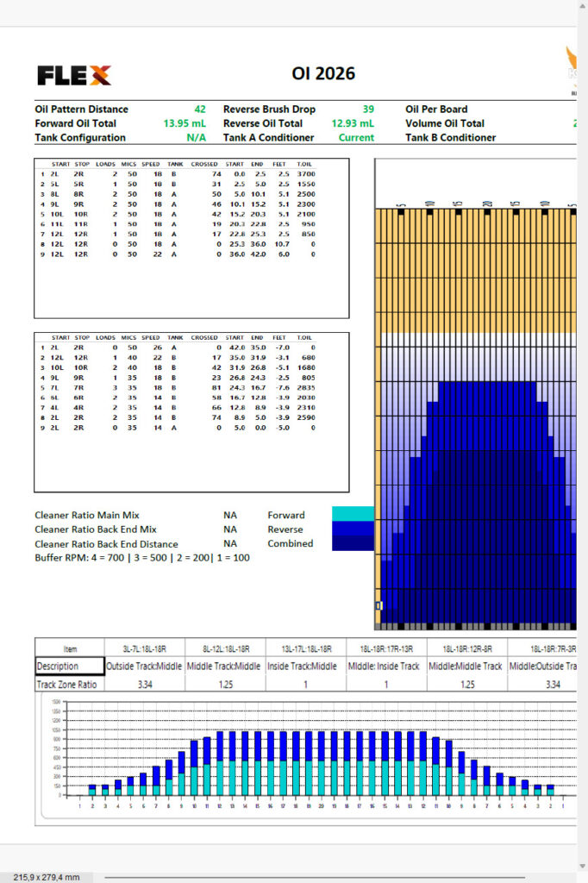Click the 'Cleaner Ratio Main Mix' label

tap(87, 516)
